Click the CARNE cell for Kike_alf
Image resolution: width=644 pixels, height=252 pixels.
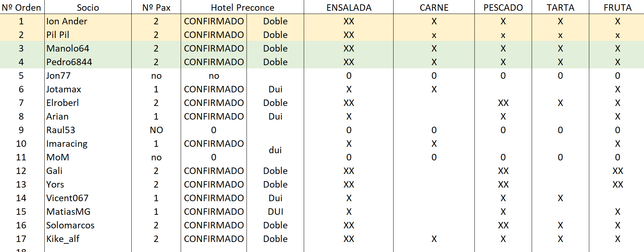click(x=434, y=239)
